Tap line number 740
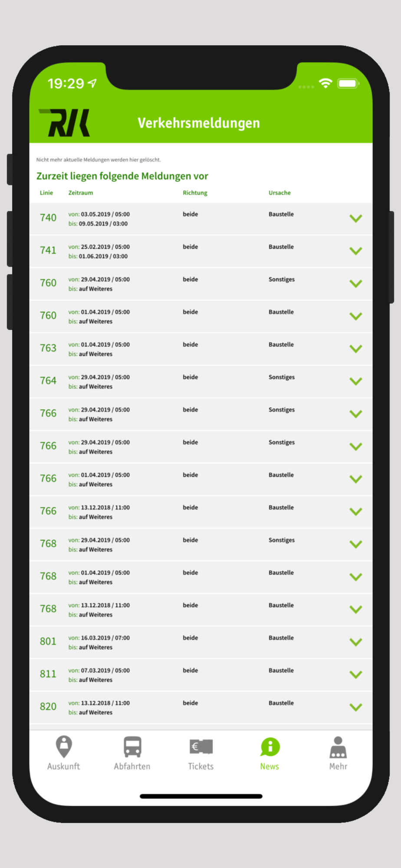The image size is (401, 868). (48, 218)
